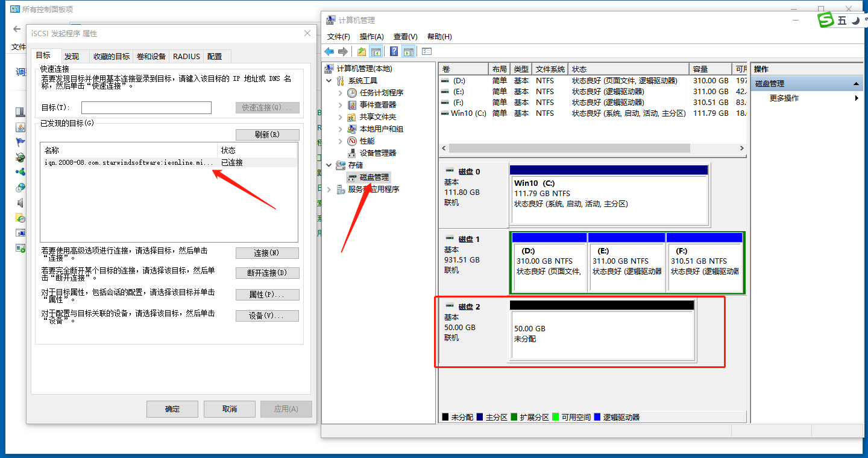Click the 刷新(R) button

(267, 135)
